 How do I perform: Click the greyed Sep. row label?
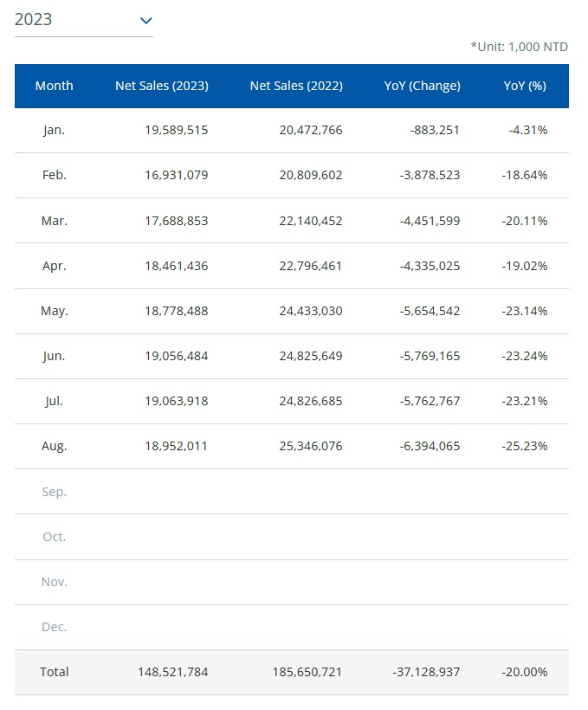[x=55, y=492]
